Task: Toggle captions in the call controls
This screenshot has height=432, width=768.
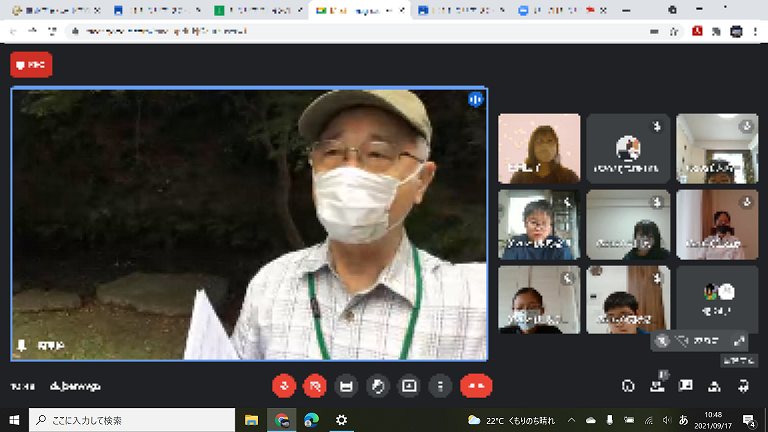Action: click(x=347, y=385)
